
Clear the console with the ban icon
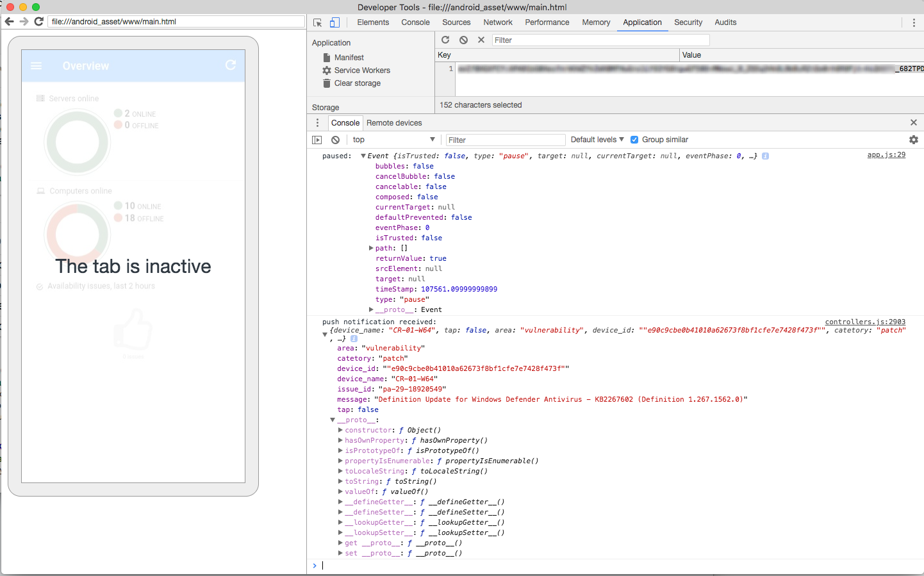coord(335,140)
